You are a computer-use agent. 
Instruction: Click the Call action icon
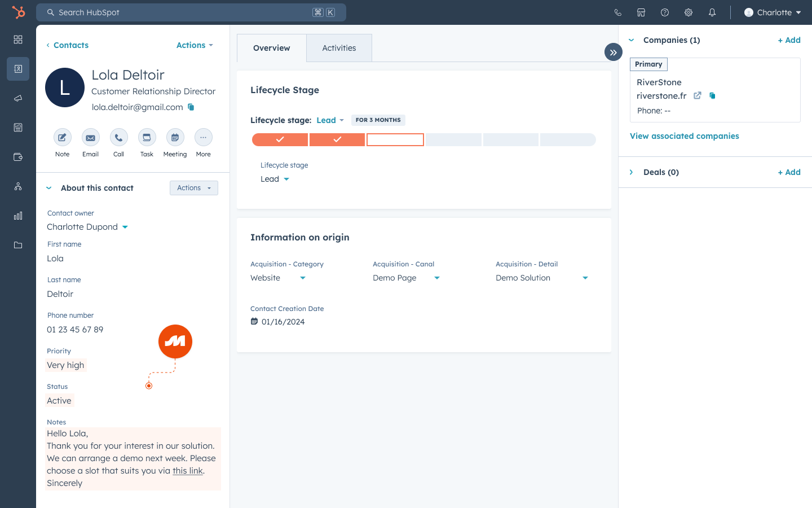point(119,137)
